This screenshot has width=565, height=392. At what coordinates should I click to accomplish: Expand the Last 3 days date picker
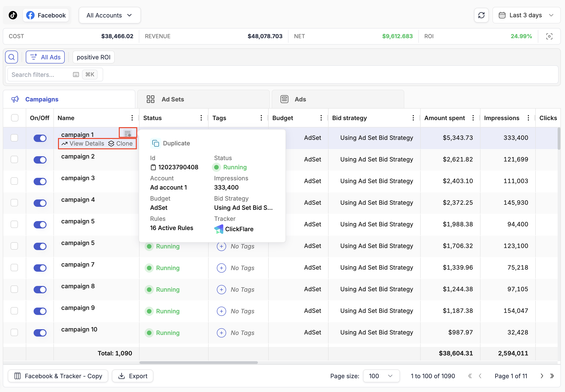click(x=526, y=15)
